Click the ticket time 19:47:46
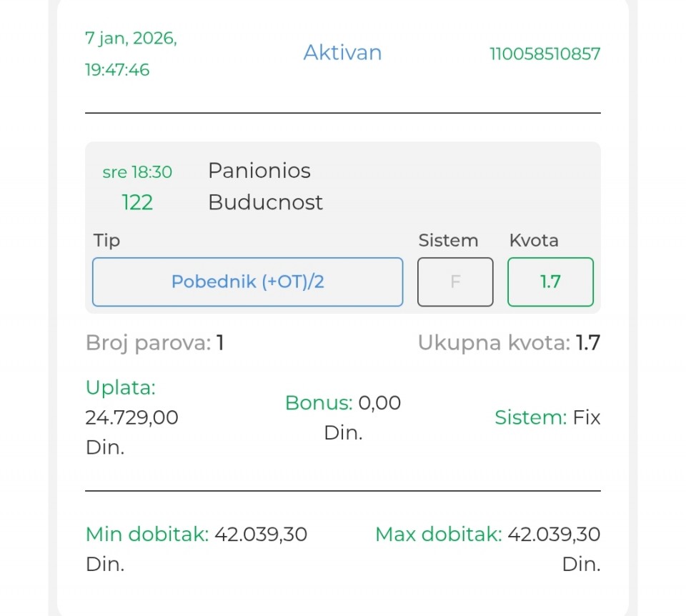This screenshot has height=616, width=686. (117, 70)
